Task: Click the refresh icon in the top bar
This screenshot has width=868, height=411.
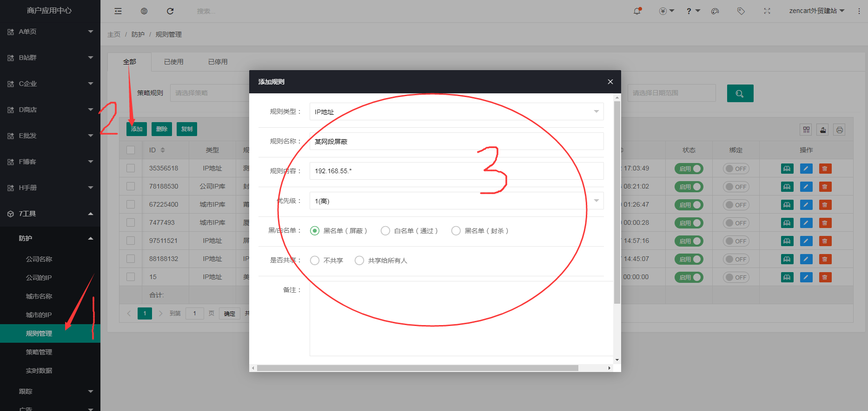Action: (170, 11)
